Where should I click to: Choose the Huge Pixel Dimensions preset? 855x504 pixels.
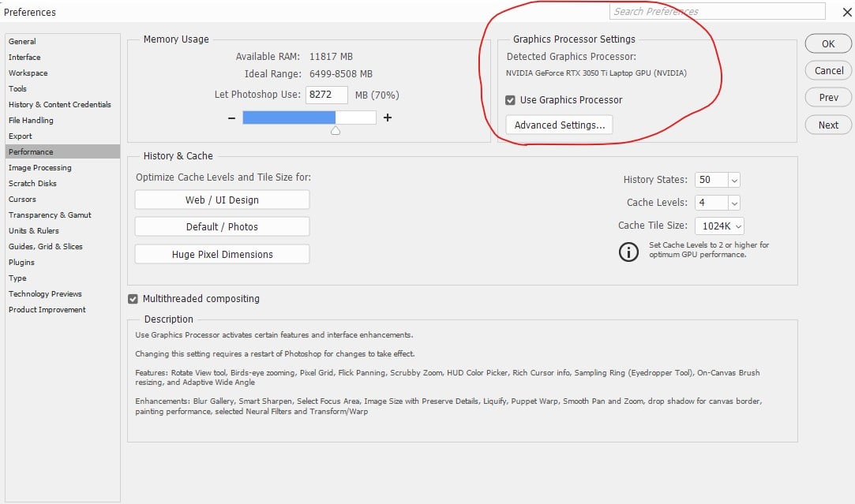[222, 254]
